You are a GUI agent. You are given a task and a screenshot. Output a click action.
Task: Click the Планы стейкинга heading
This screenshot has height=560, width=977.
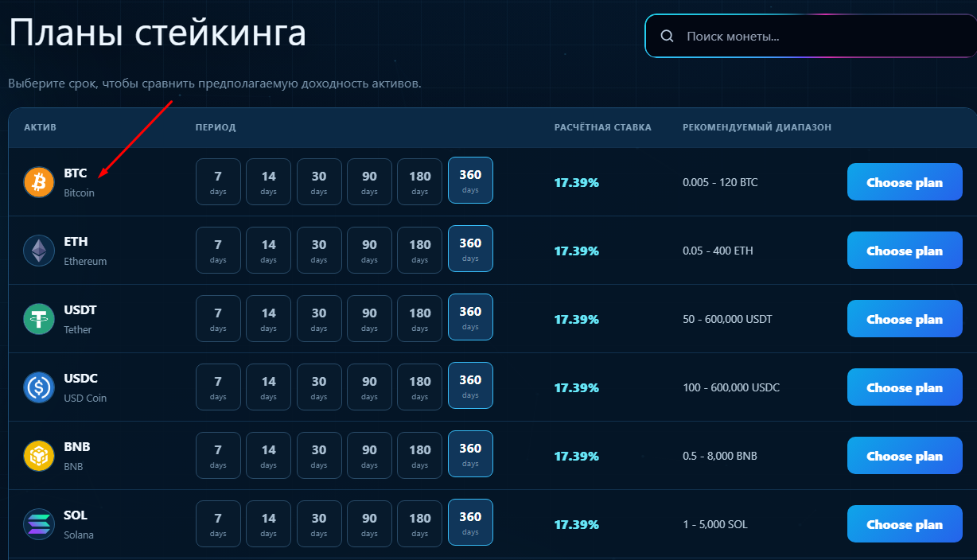pyautogui.click(x=158, y=33)
